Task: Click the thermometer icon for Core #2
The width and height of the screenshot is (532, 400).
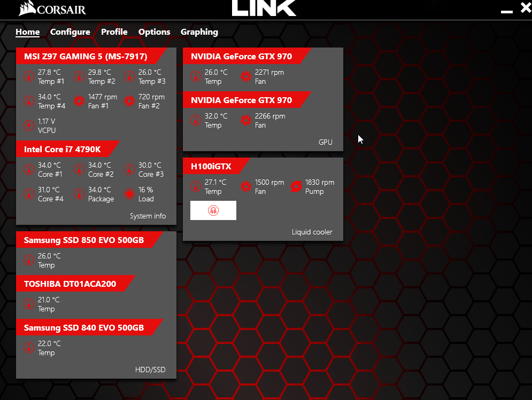Action: (x=79, y=169)
